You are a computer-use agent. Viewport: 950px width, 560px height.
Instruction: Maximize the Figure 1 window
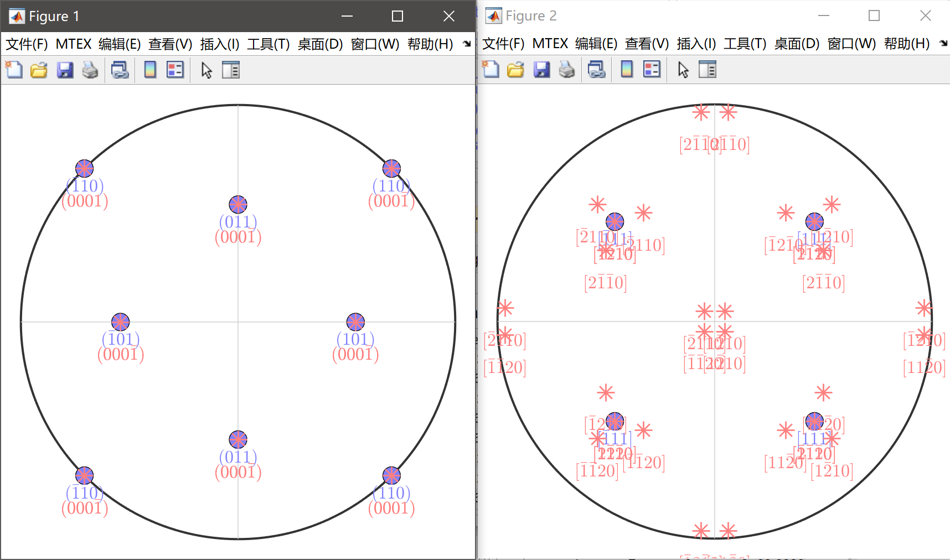click(x=397, y=17)
